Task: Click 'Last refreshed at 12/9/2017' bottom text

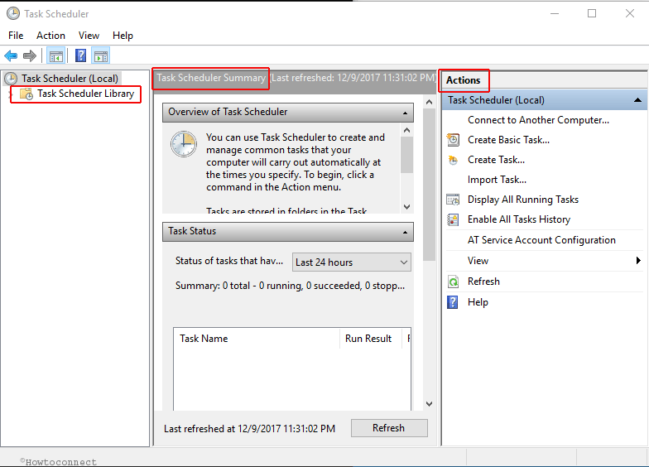Action: click(250, 428)
